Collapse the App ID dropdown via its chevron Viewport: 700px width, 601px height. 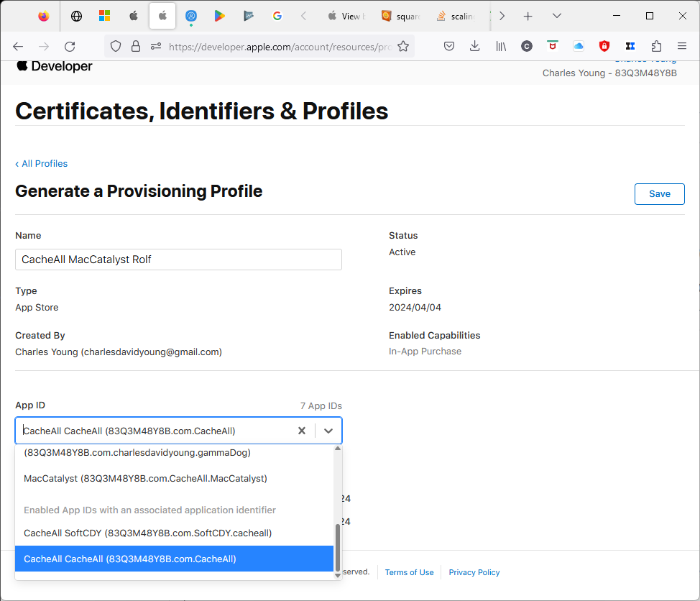(x=328, y=430)
